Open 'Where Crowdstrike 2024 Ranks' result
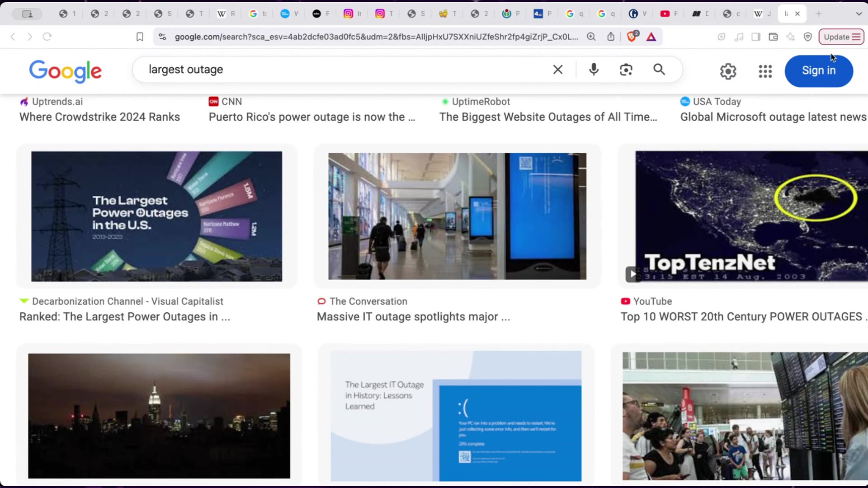Screen dimensions: 868x488 click(99, 117)
